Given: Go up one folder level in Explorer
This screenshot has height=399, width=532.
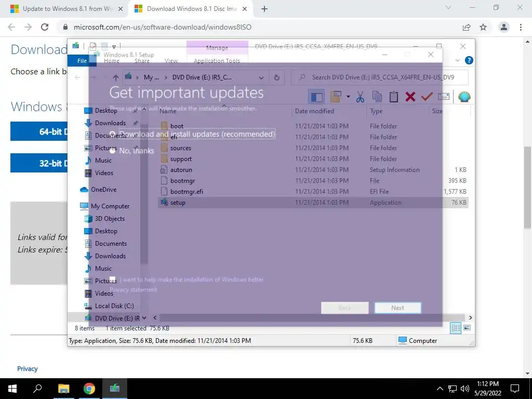Looking at the screenshot, I should [116, 77].
